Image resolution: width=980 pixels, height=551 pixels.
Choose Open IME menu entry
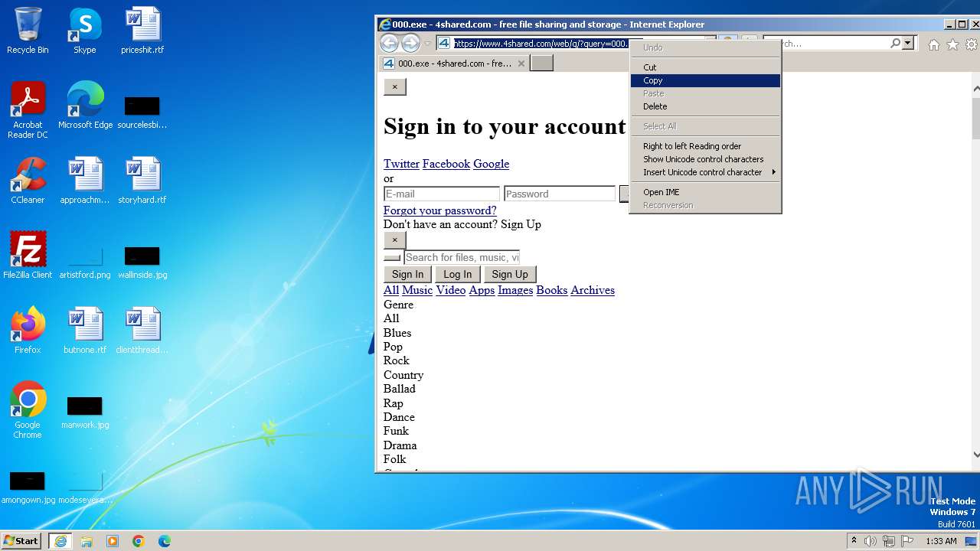click(705, 192)
